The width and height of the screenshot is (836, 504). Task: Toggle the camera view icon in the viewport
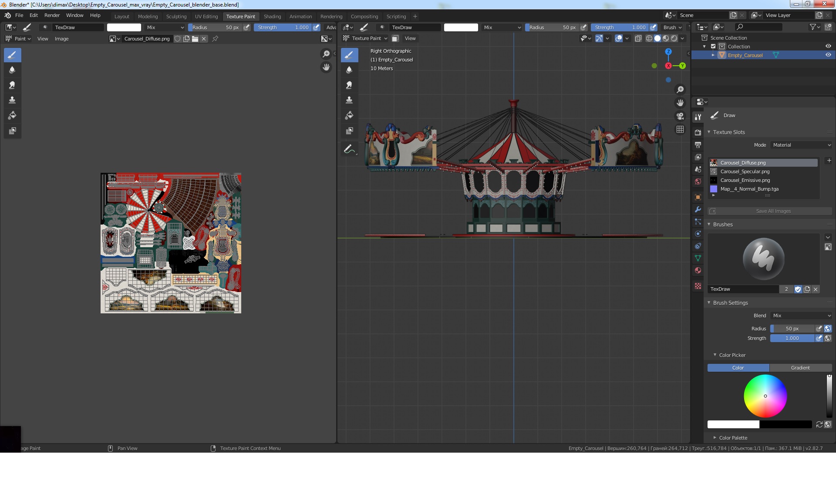point(680,116)
